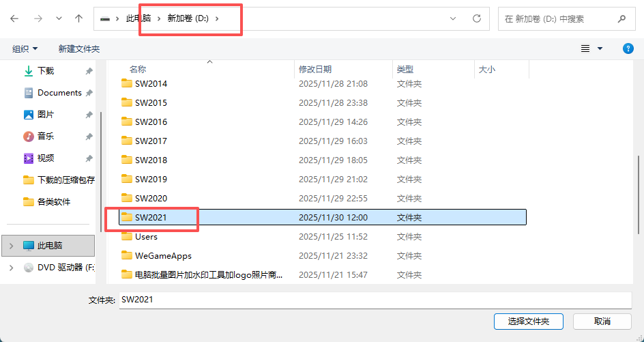Screen dimensions: 644x342
Task: Open view options dropdown arrow
Action: [x=600, y=48]
